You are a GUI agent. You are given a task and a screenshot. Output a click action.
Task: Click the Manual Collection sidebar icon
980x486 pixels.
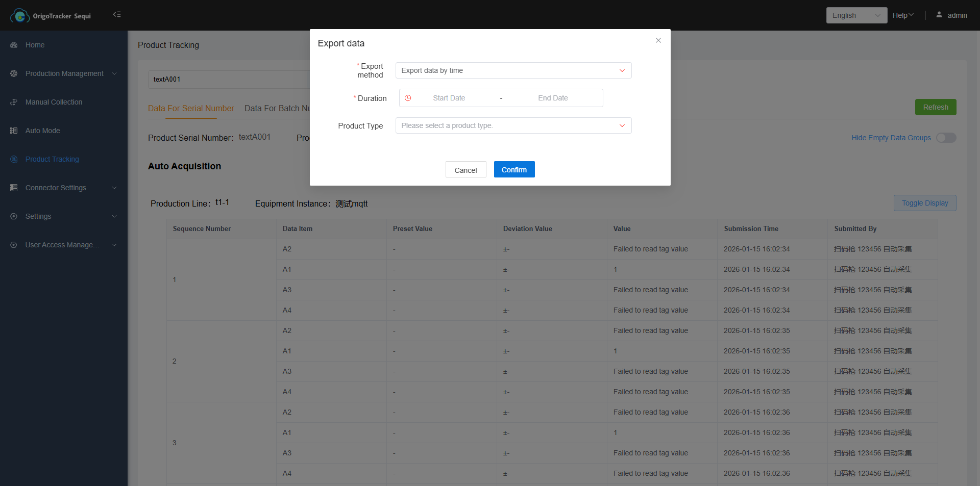14,102
